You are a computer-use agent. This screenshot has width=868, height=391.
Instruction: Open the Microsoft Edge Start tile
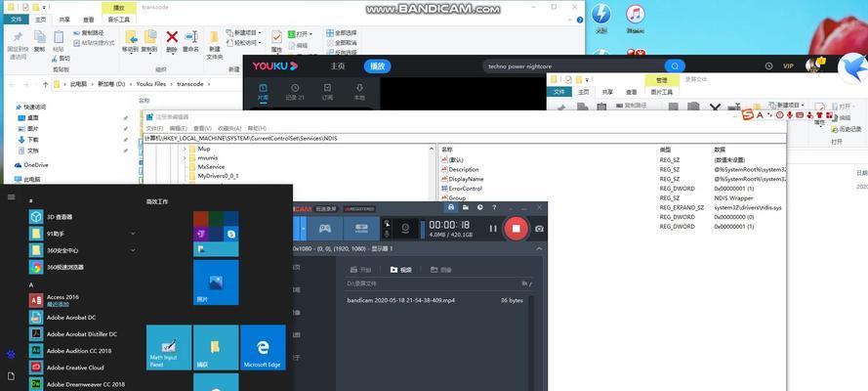263,347
